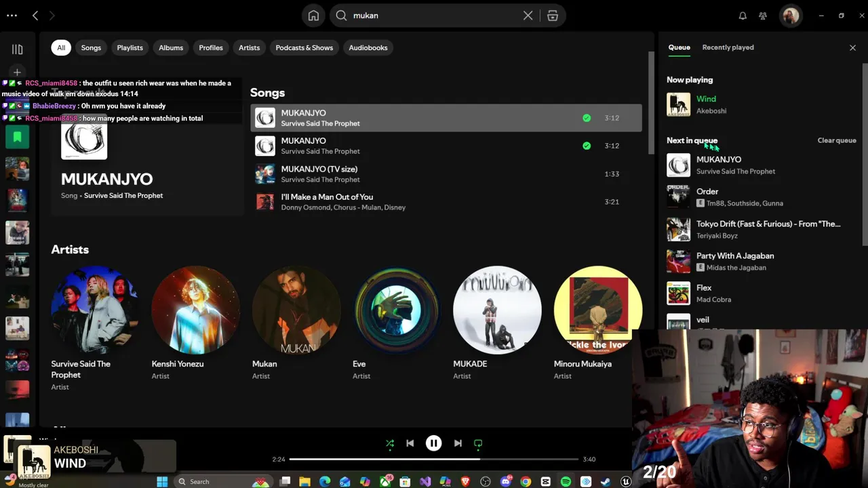Select Order in the queue
Viewport: 868px width, 488px height.
pyautogui.click(x=762, y=197)
